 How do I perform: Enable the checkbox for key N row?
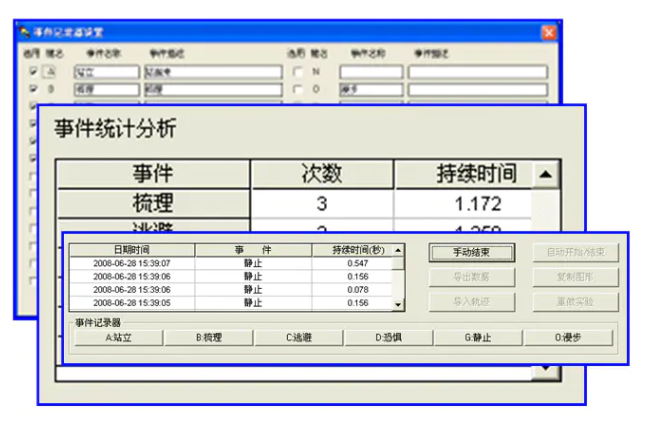[298, 72]
